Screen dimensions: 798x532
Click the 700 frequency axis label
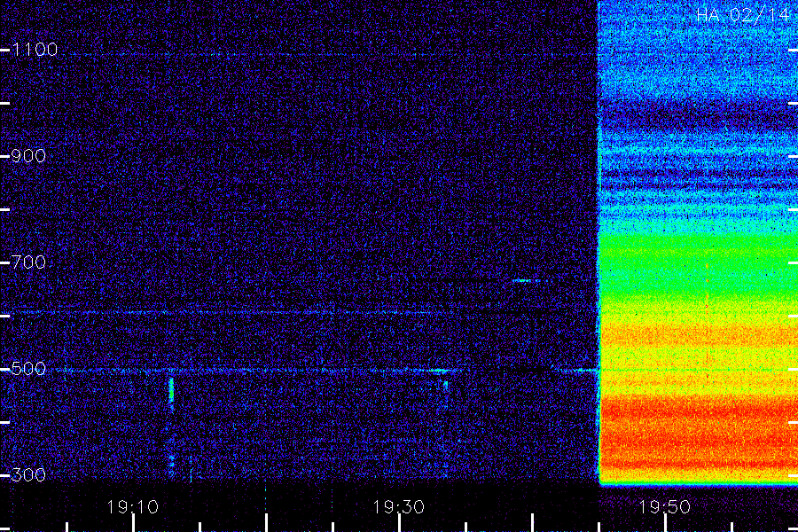click(28, 262)
